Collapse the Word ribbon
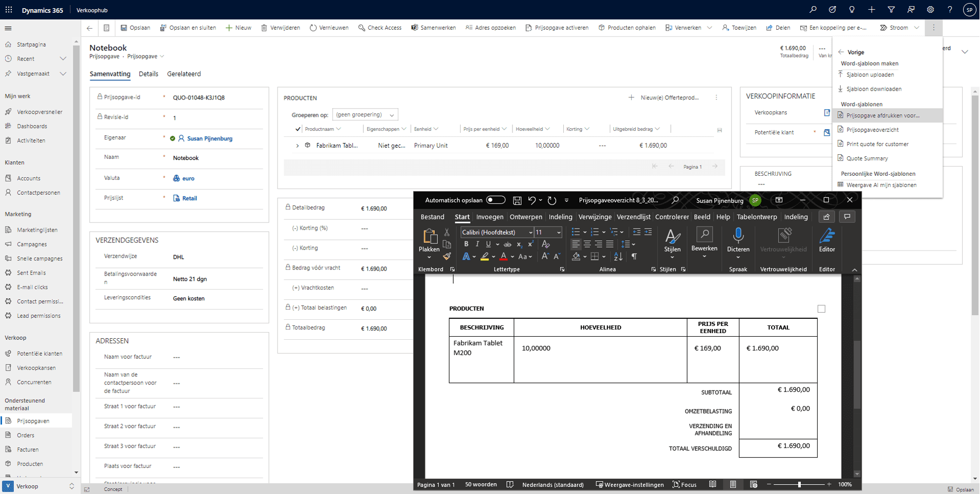Image resolution: width=980 pixels, height=494 pixels. (854, 270)
